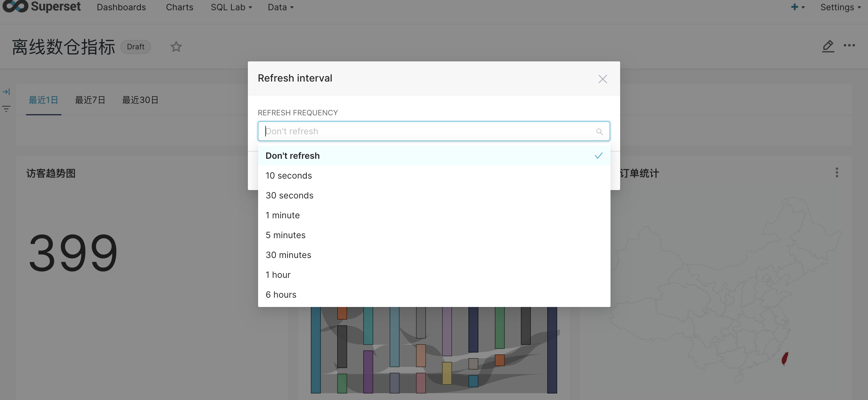Choose the 10 seconds refresh option

tap(289, 176)
